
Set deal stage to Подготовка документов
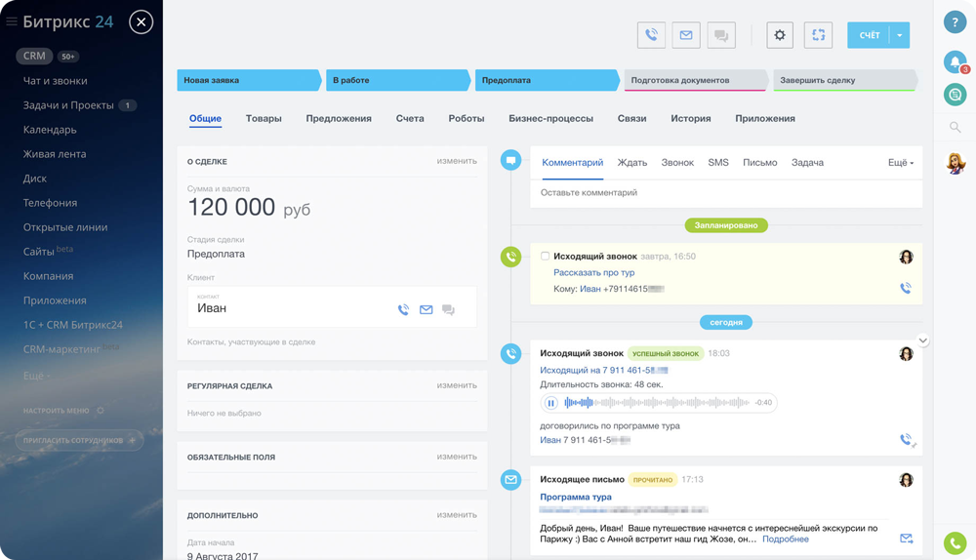[693, 80]
